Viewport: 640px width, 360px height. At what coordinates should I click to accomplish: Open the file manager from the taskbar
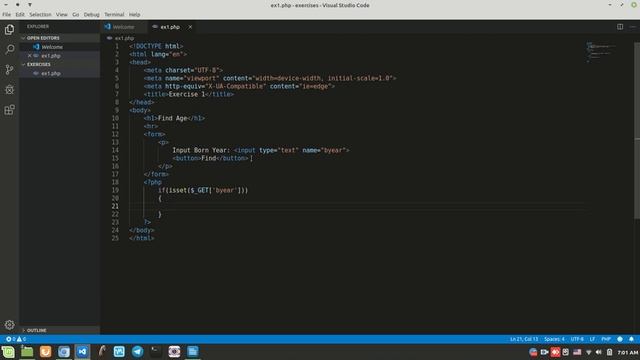point(27,351)
